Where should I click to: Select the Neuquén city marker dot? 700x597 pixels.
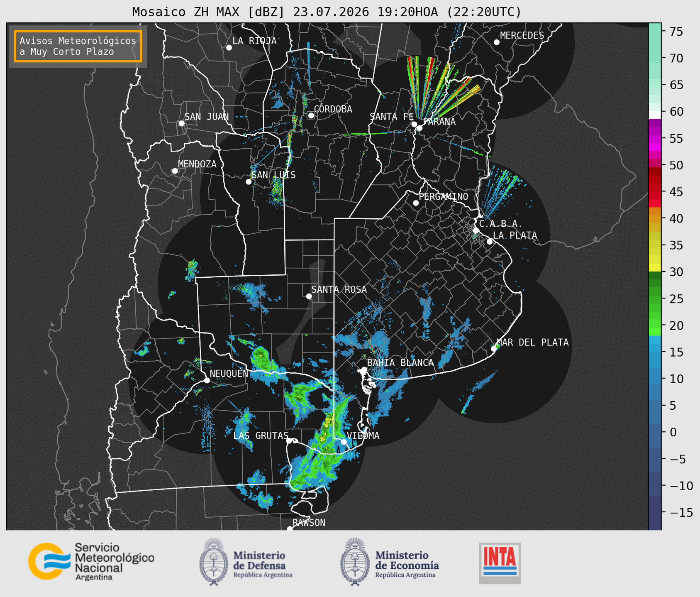tap(207, 380)
